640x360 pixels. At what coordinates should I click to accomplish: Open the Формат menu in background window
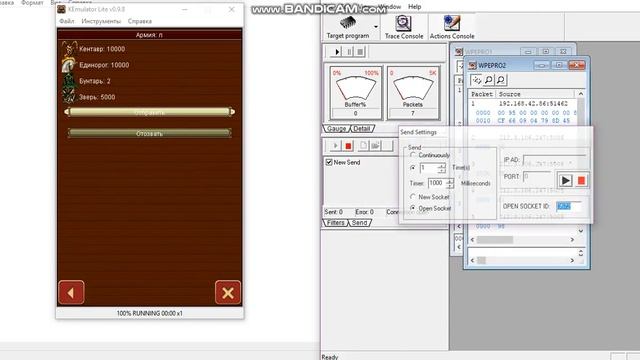coord(32,2)
